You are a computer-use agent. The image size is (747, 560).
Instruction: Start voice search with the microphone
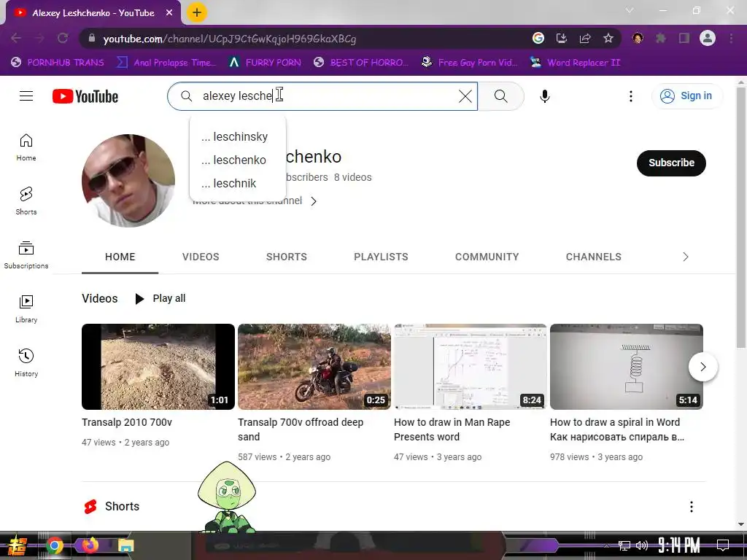(544, 96)
